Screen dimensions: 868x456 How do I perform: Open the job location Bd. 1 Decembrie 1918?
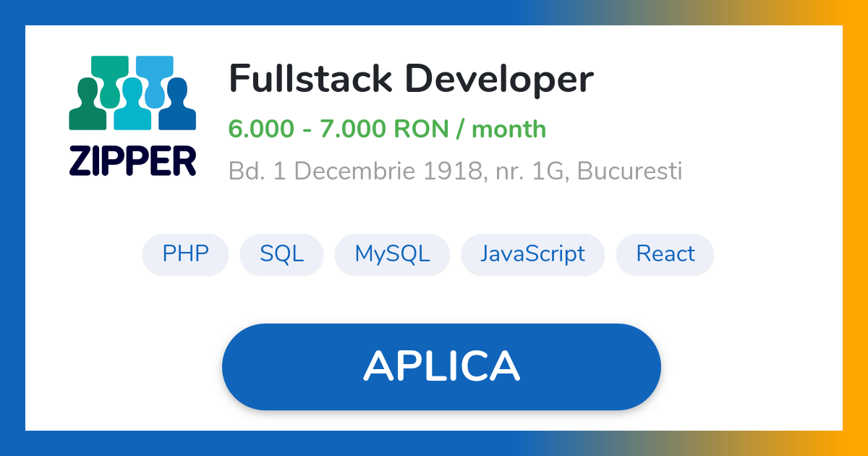(x=456, y=172)
